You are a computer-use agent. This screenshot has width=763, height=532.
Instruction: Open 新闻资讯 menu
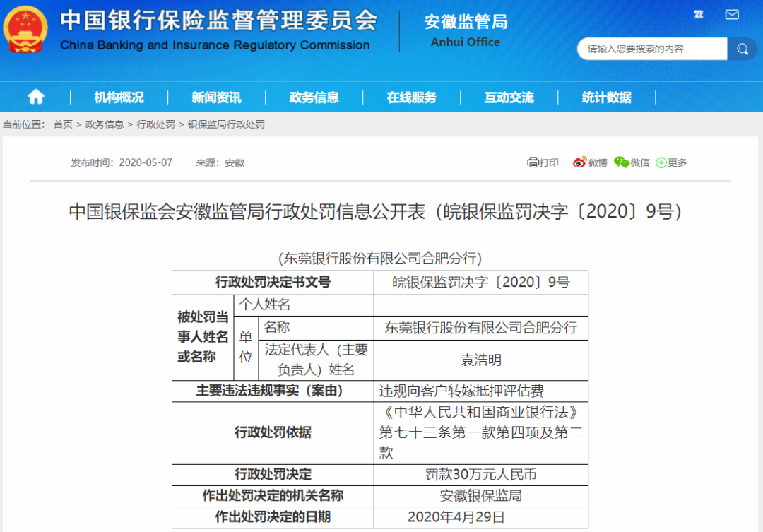[216, 97]
